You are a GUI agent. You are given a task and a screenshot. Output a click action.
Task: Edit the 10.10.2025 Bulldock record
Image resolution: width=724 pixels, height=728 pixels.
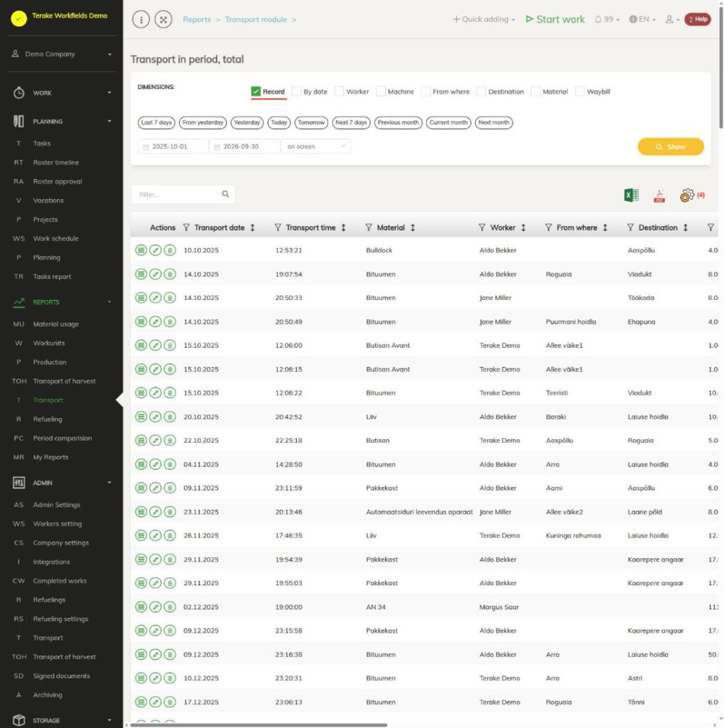coord(156,250)
